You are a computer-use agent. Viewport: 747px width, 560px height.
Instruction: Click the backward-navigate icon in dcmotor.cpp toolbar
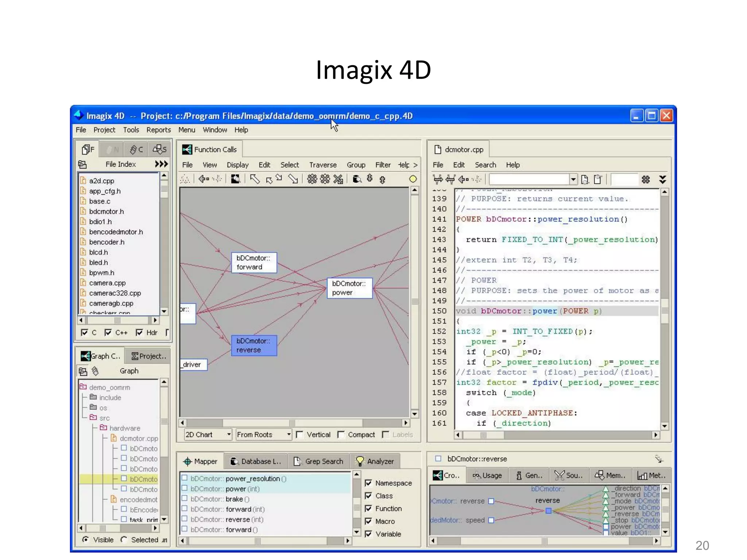(x=450, y=179)
